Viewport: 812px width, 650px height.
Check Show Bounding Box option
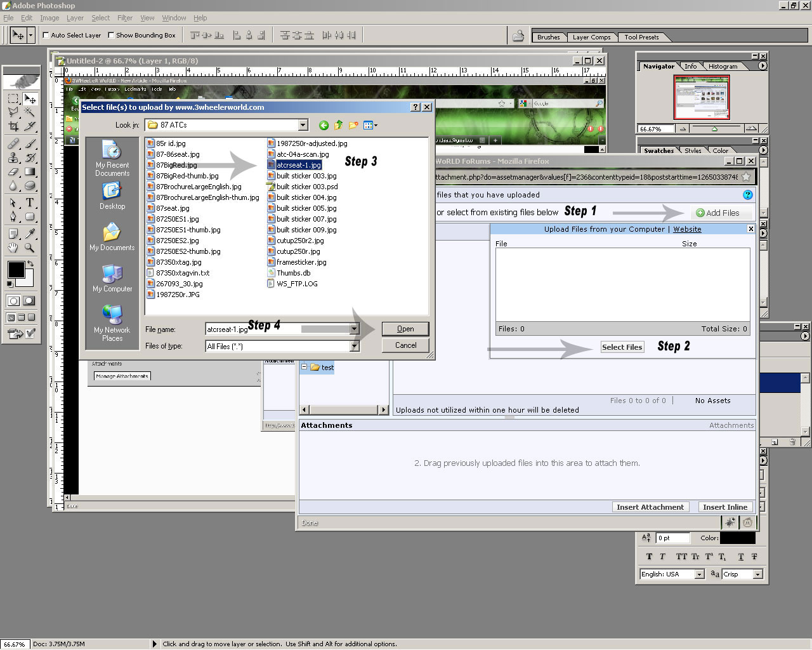tap(112, 35)
